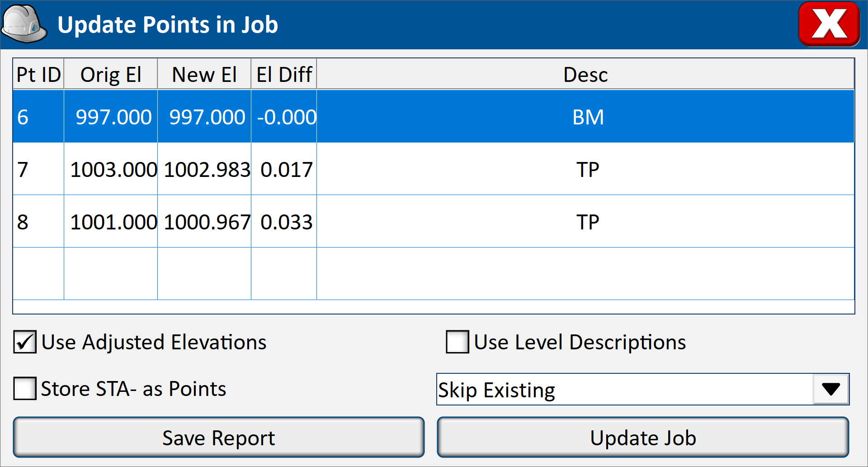
Task: Open the Skip Existing dropdown arrow
Action: pyautogui.click(x=830, y=389)
